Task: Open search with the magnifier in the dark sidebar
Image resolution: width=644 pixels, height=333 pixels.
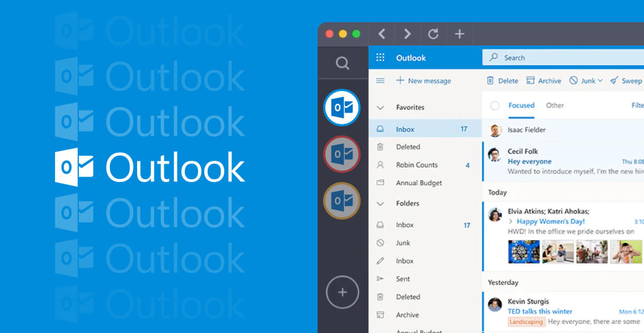Action: (343, 63)
